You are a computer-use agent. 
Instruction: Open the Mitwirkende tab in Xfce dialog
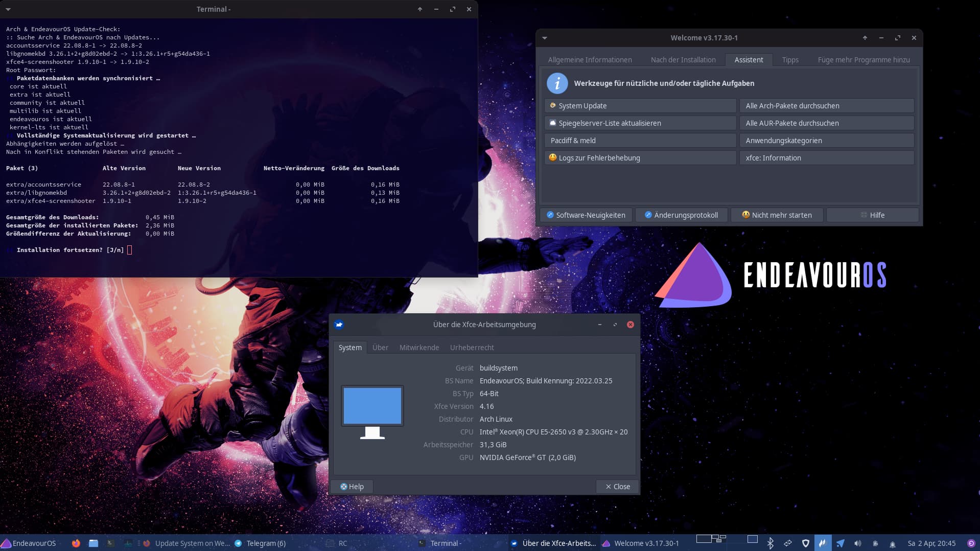pyautogui.click(x=418, y=348)
